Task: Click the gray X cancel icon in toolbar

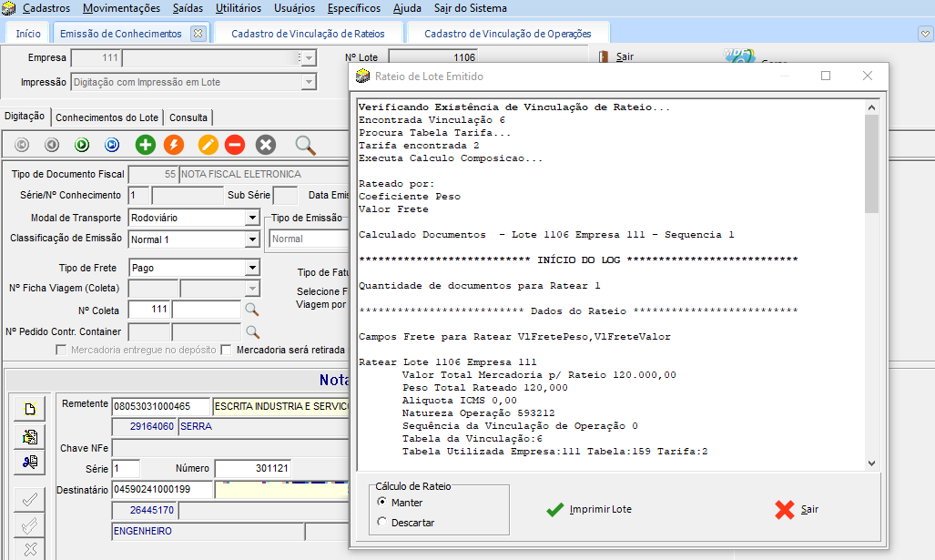Action: (266, 144)
